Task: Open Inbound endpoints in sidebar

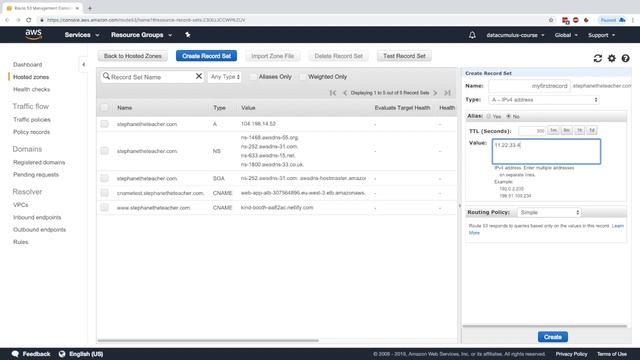Action: 37,217
